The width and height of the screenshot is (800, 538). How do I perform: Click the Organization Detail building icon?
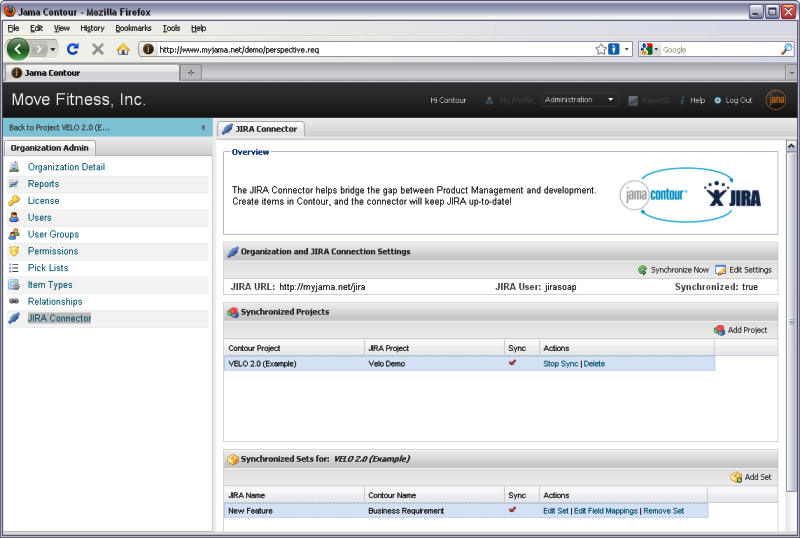pos(14,166)
